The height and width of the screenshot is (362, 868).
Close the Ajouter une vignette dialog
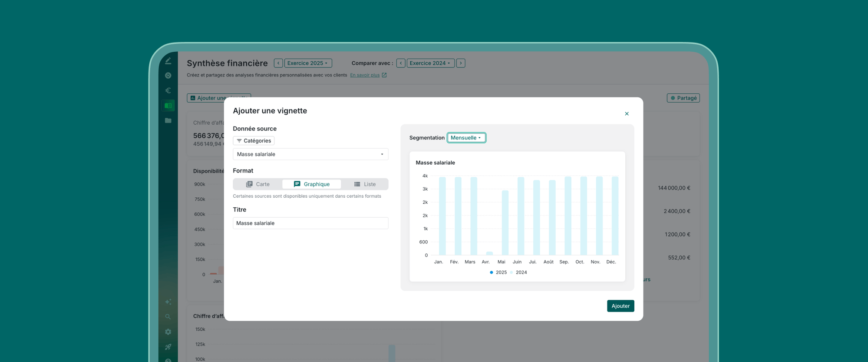(x=627, y=114)
